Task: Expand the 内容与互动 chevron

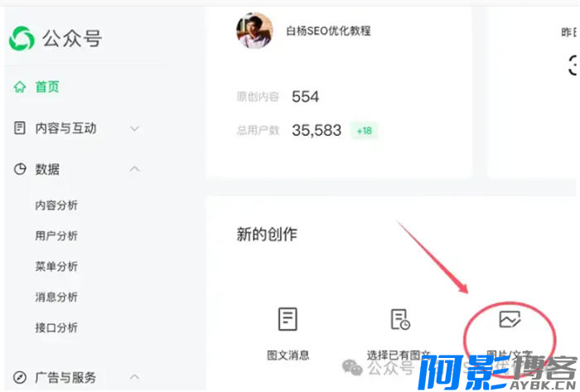Action: point(134,128)
